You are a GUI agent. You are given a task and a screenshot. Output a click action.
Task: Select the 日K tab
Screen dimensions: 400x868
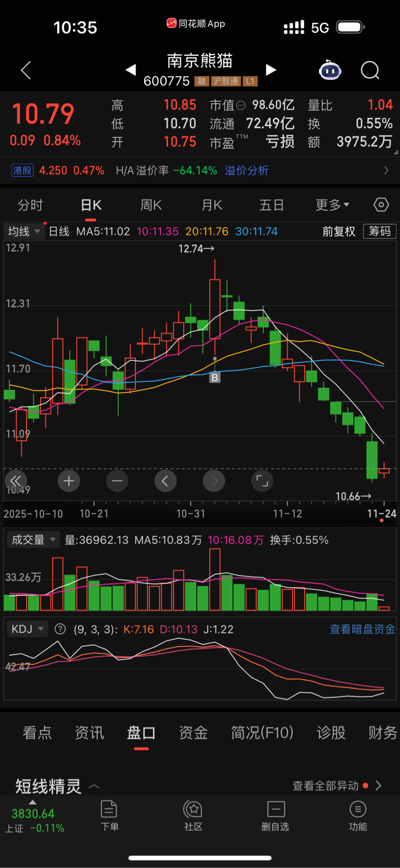coord(91,205)
